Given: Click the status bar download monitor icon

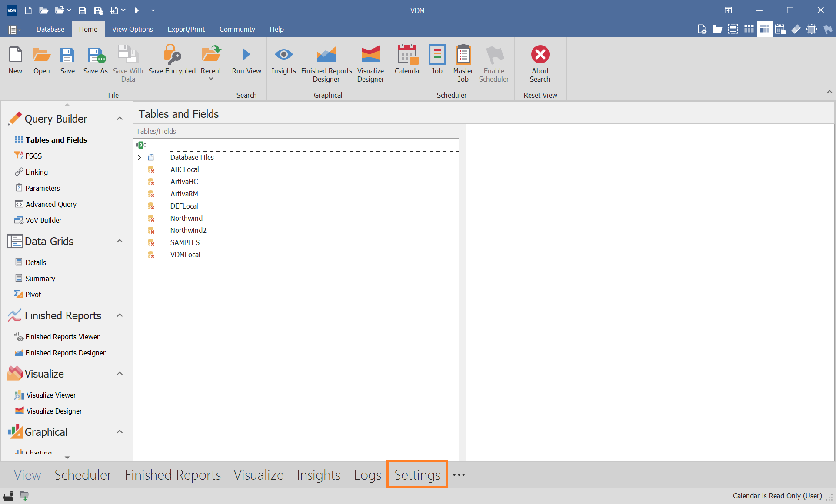Looking at the screenshot, I should coord(24,496).
